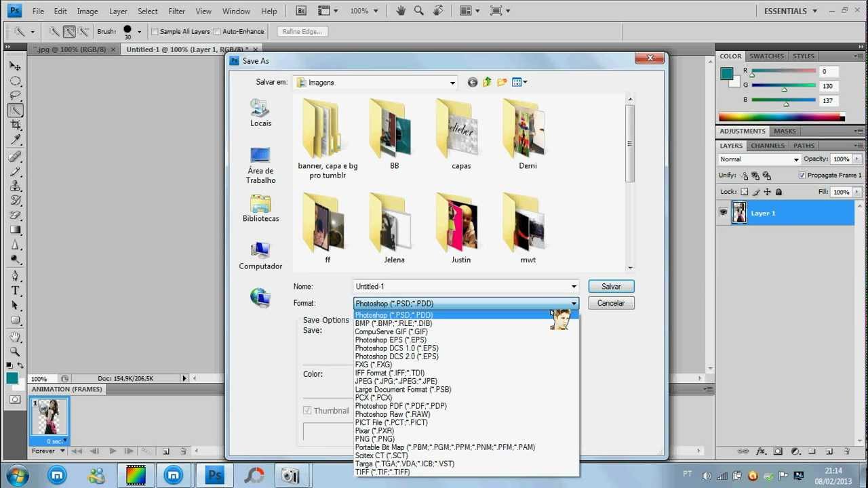Open the File menu
This screenshot has width=868, height=488.
pos(38,11)
